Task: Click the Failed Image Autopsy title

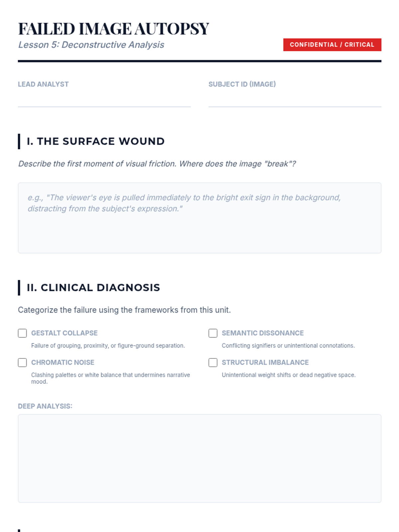Action: tap(113, 29)
